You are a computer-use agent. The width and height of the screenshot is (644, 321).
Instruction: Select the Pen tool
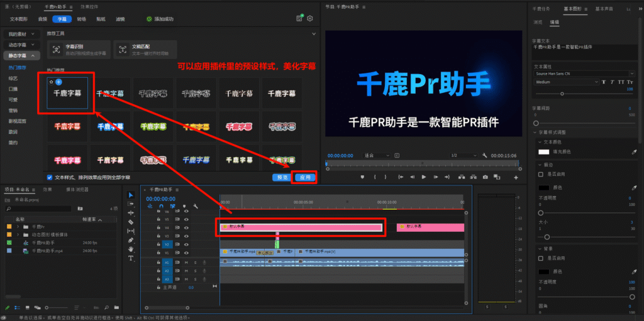[131, 240]
